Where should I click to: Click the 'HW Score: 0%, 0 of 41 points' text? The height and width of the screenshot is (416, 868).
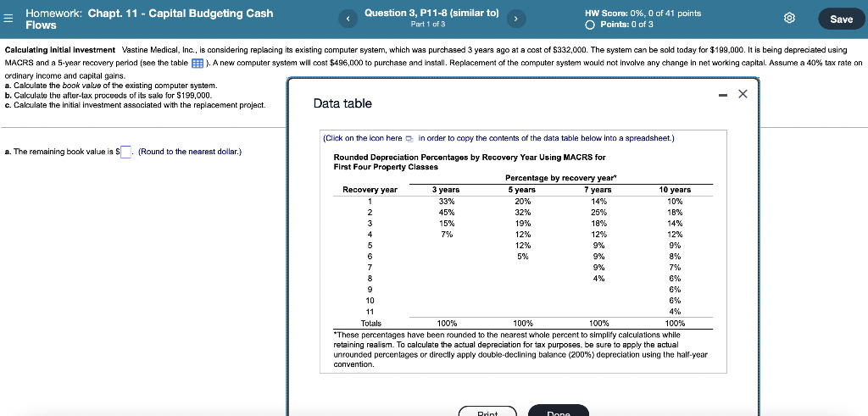pyautogui.click(x=643, y=13)
